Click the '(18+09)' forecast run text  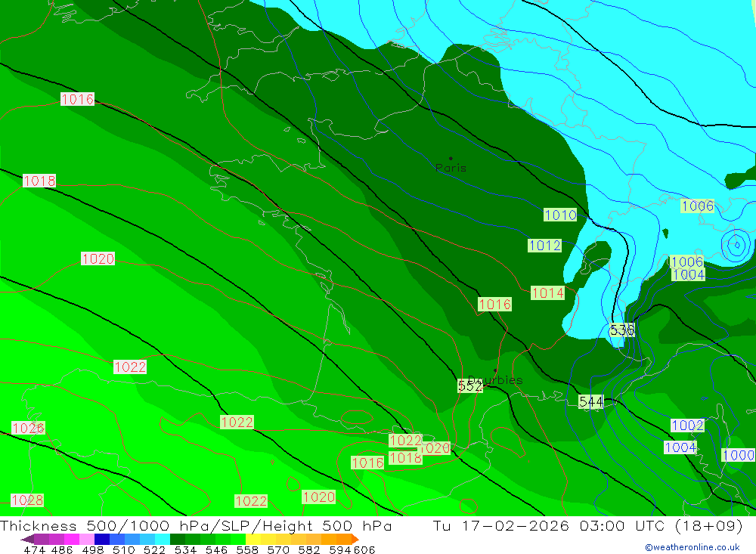pyautogui.click(x=709, y=526)
